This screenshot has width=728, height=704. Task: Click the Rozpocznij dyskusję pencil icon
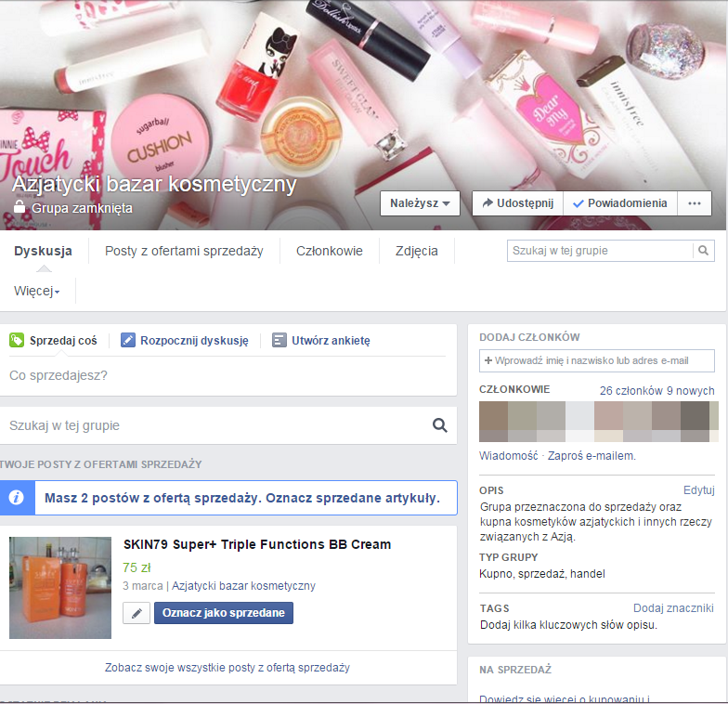click(128, 340)
